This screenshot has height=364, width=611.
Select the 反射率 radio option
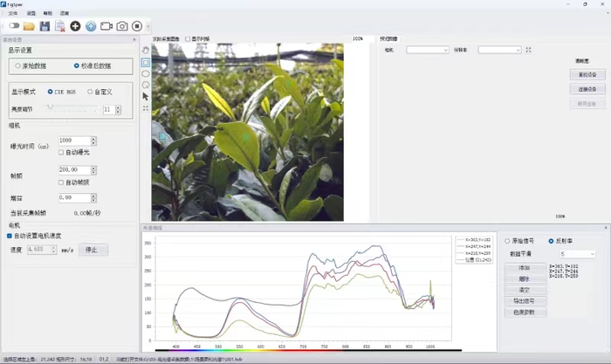point(552,241)
